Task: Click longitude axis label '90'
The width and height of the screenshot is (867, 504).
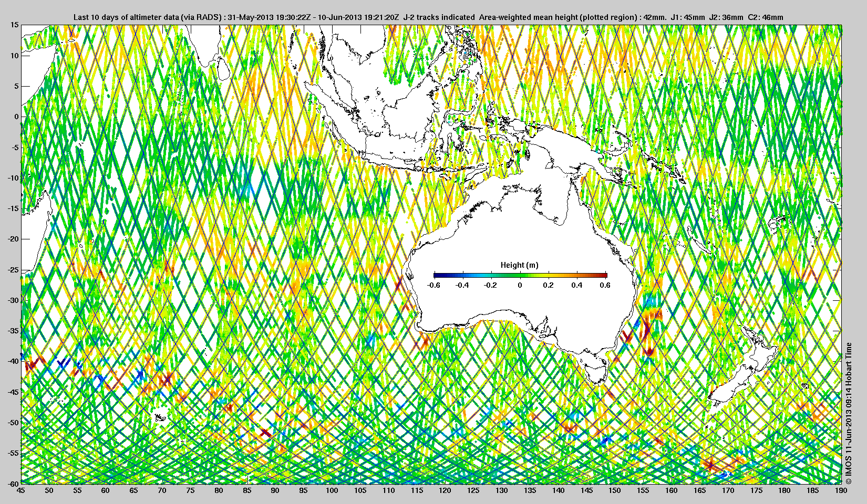Action: 275,490
